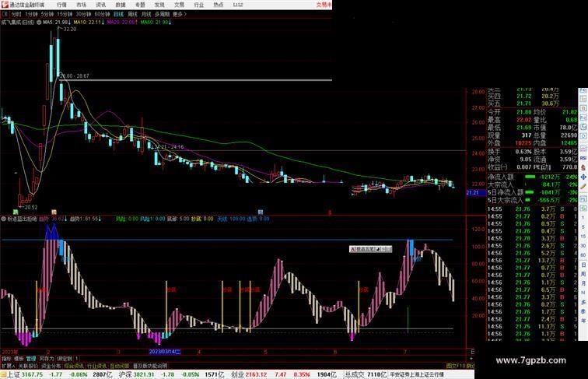Click the highlighted date 2023/03/14 marker

click(165, 352)
